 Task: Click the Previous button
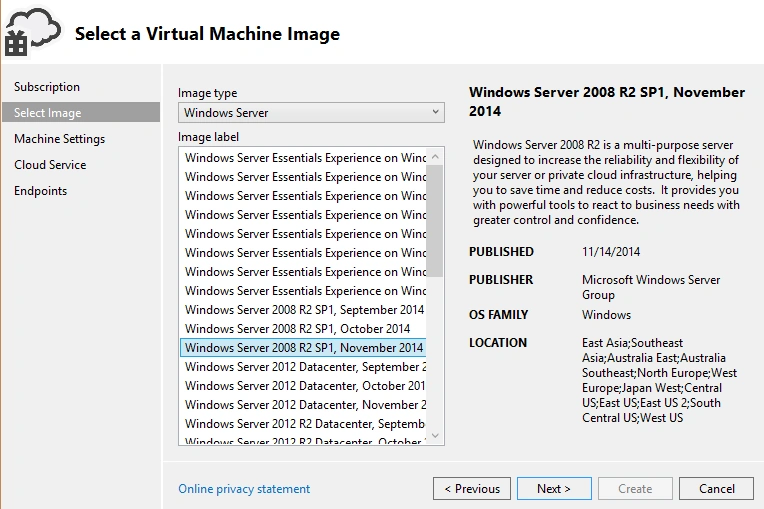[472, 489]
